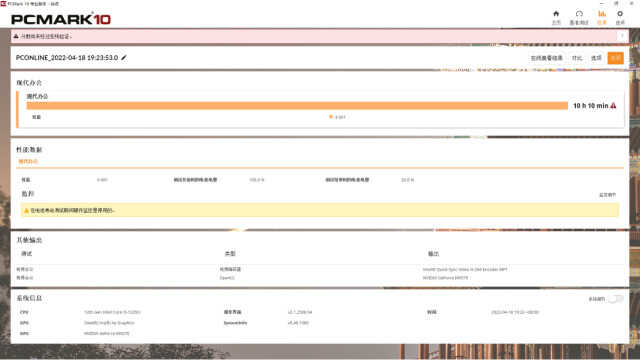Click the warning icon in the yellow notice
The height and width of the screenshot is (360, 640).
pyautogui.click(x=26, y=211)
